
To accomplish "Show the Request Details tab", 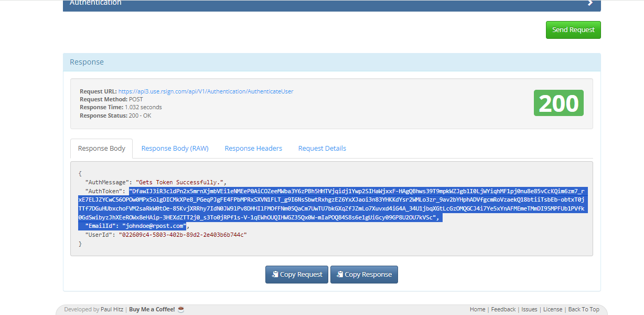I will tap(322, 149).
